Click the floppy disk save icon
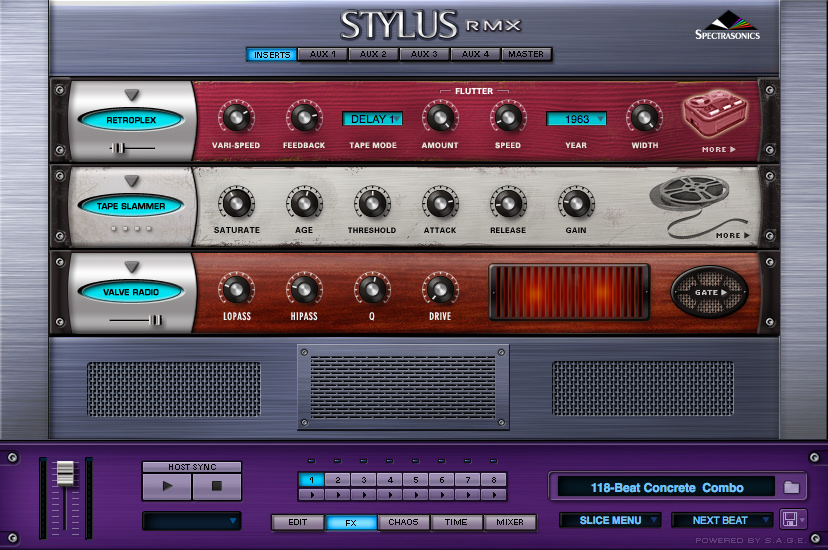The height and width of the screenshot is (550, 828). pos(789,519)
